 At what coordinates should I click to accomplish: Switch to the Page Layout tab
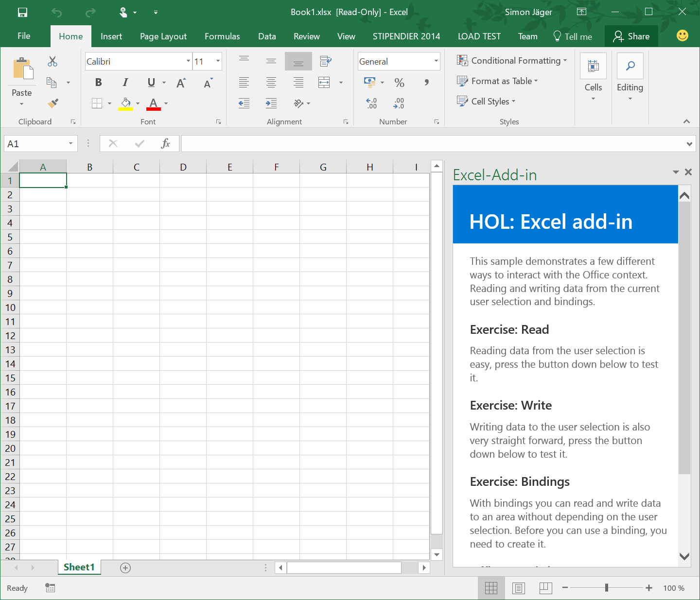(163, 36)
